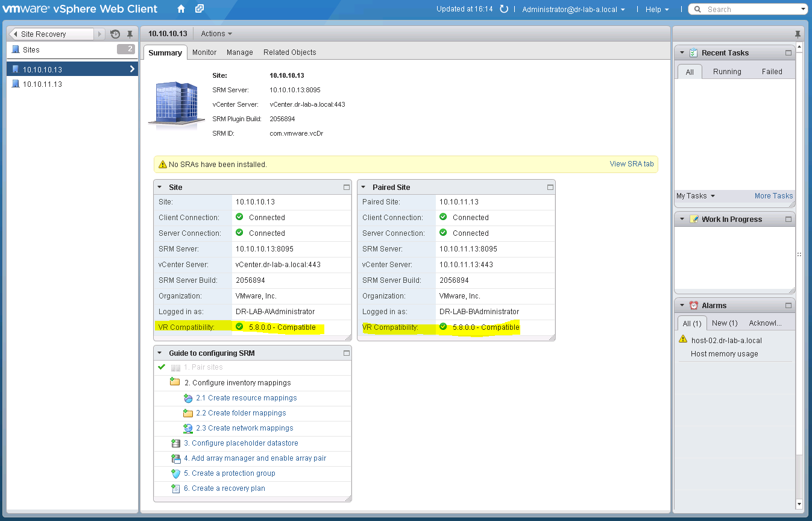Image resolution: width=812 pixels, height=521 pixels.
Task: Open the vCenter inventory shortcut icon beside home
Action: (200, 9)
